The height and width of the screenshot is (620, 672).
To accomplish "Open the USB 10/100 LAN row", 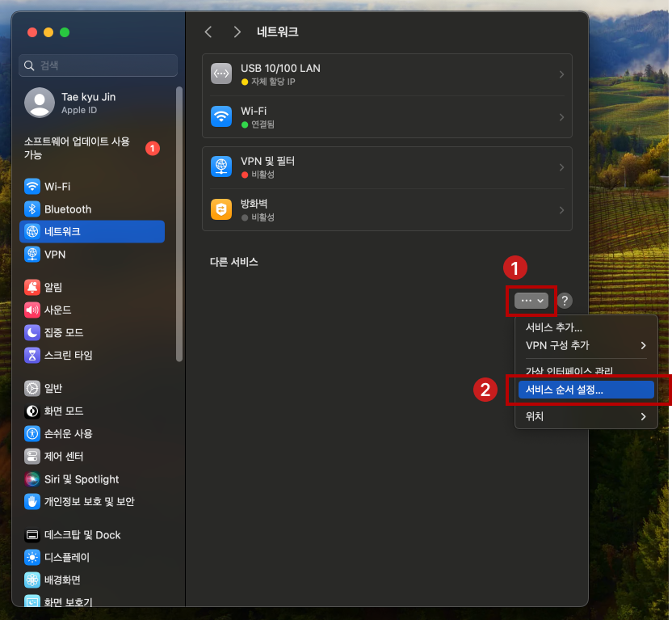I will tap(387, 74).
